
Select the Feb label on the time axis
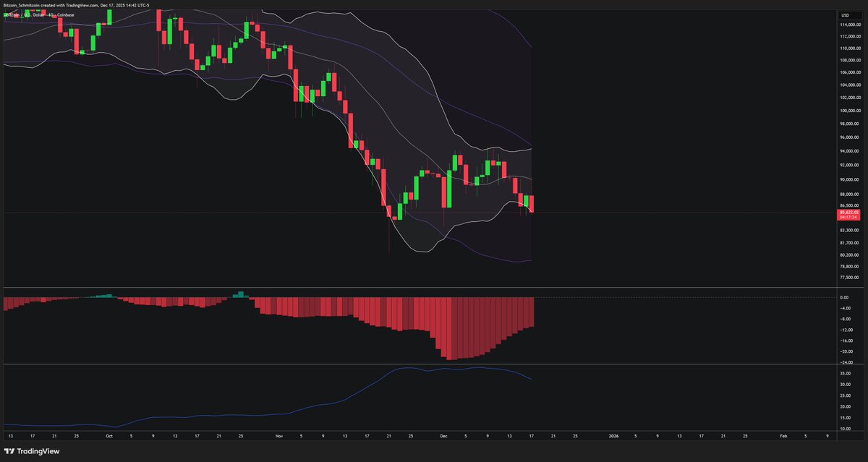click(784, 437)
